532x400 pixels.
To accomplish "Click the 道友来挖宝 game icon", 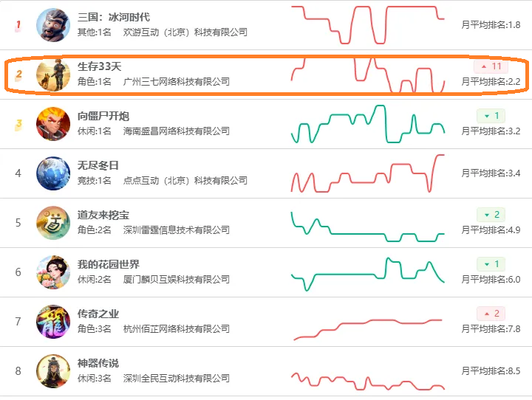I will 53,223.
